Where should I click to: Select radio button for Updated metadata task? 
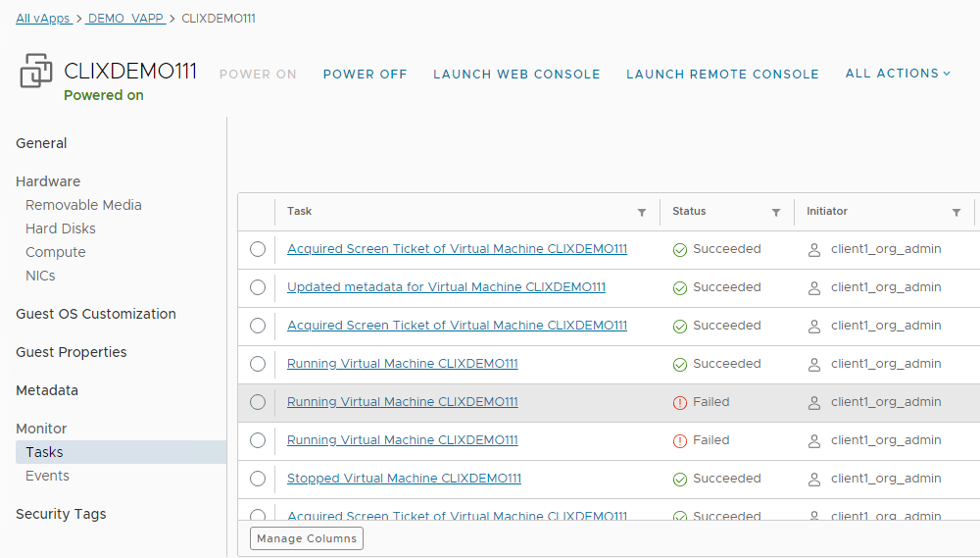click(x=258, y=287)
